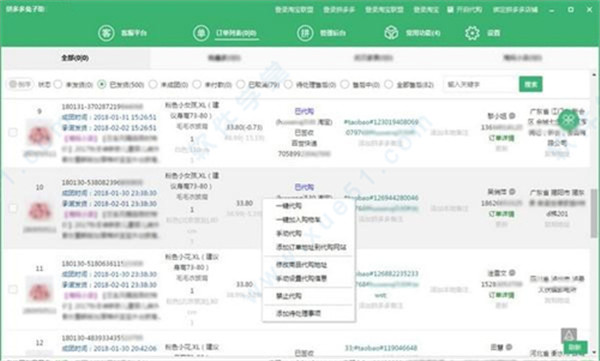Click the 绑定拼多多店铺 link
The image size is (600, 361).
point(515,10)
